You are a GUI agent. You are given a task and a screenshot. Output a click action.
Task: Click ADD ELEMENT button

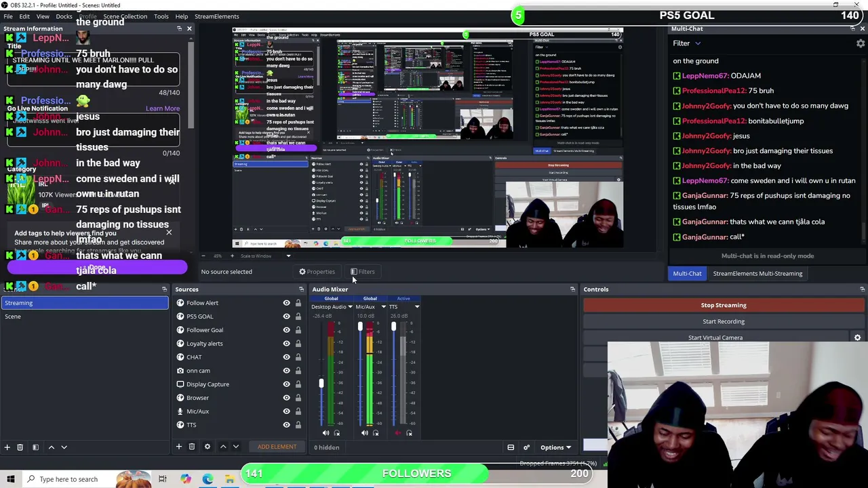277,447
